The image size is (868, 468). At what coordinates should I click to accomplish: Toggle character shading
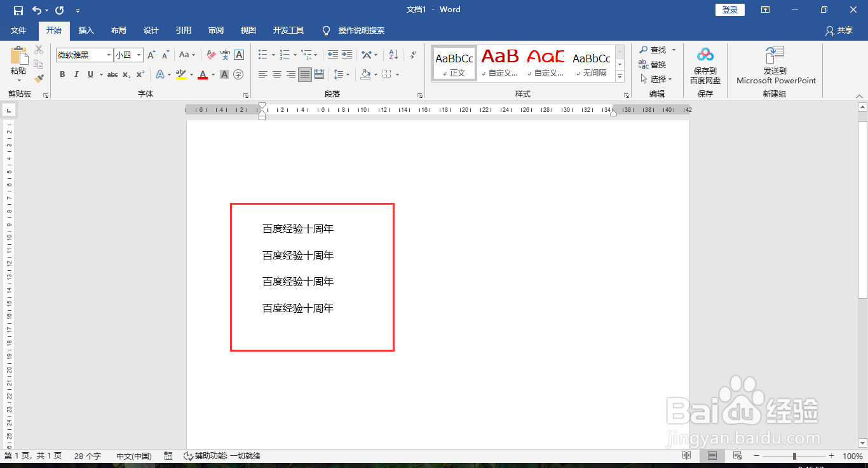tap(224, 74)
